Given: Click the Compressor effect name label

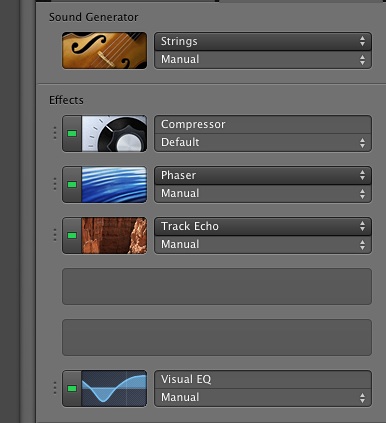Looking at the screenshot, I should tap(193, 125).
